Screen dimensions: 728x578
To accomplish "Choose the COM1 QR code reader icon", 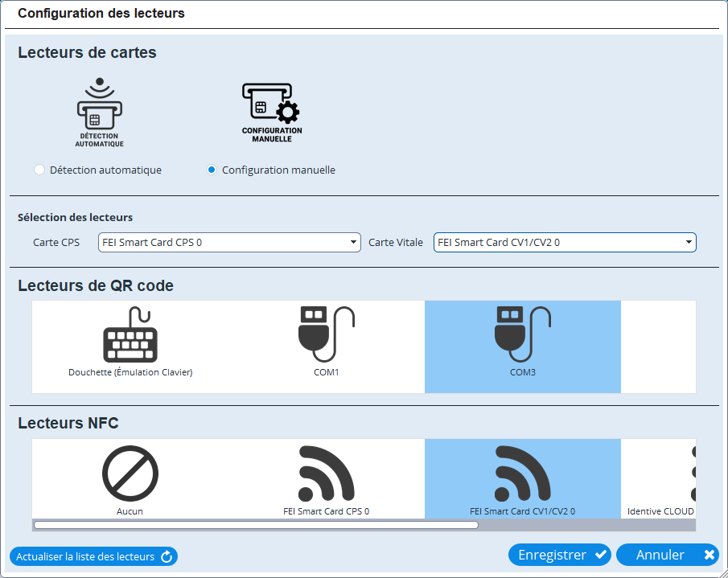I will tap(326, 335).
